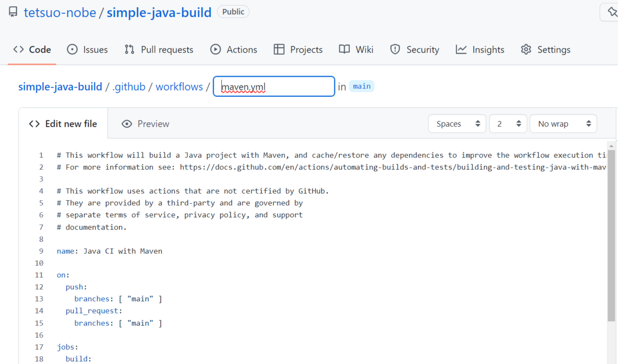This screenshot has width=618, height=364.
Task: Click line number 1 in the gutter
Action: pos(41,155)
